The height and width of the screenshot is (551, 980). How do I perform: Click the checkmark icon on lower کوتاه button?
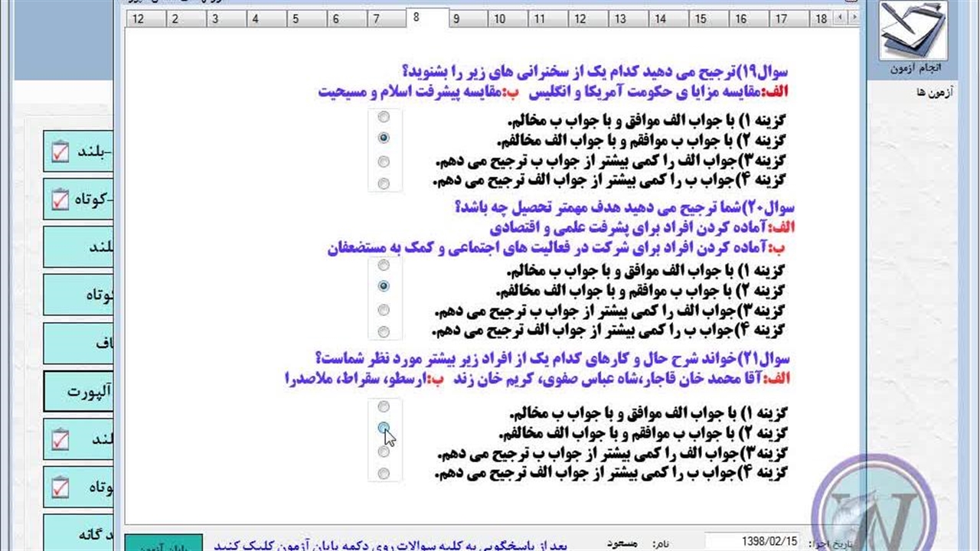coord(60,487)
